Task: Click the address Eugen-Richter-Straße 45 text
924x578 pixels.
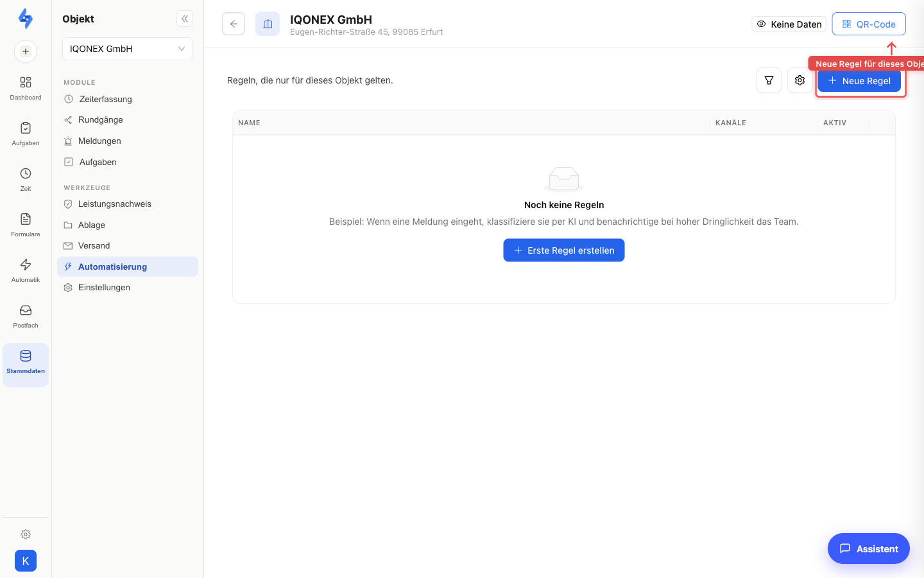Action: point(366,32)
